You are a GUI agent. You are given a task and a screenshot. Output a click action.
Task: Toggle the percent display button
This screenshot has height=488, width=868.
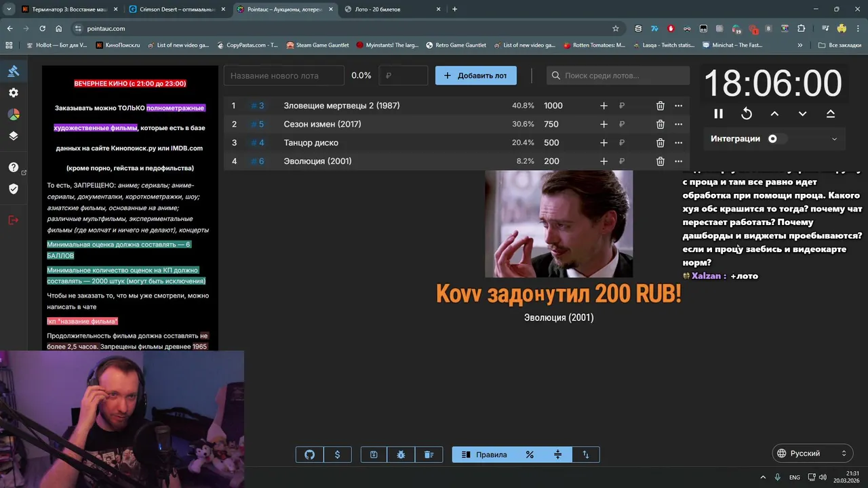tap(530, 455)
